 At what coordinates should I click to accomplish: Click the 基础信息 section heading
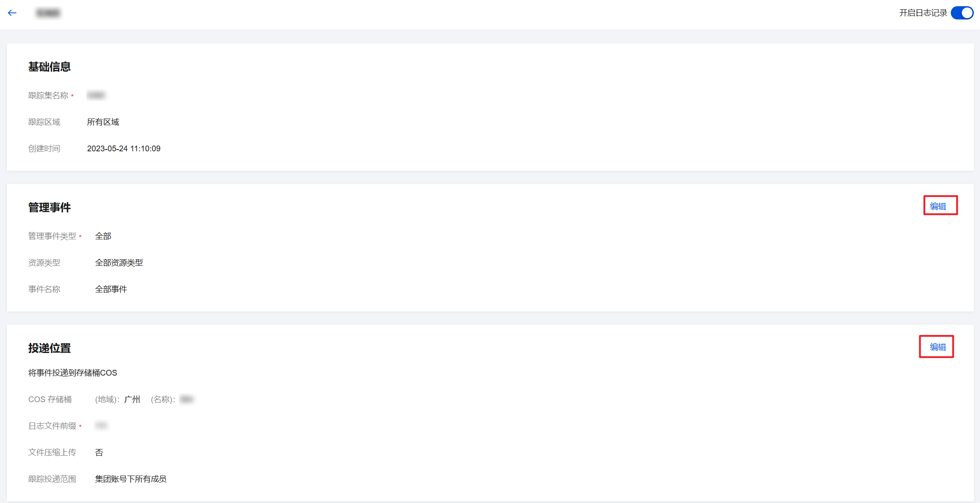[x=50, y=67]
